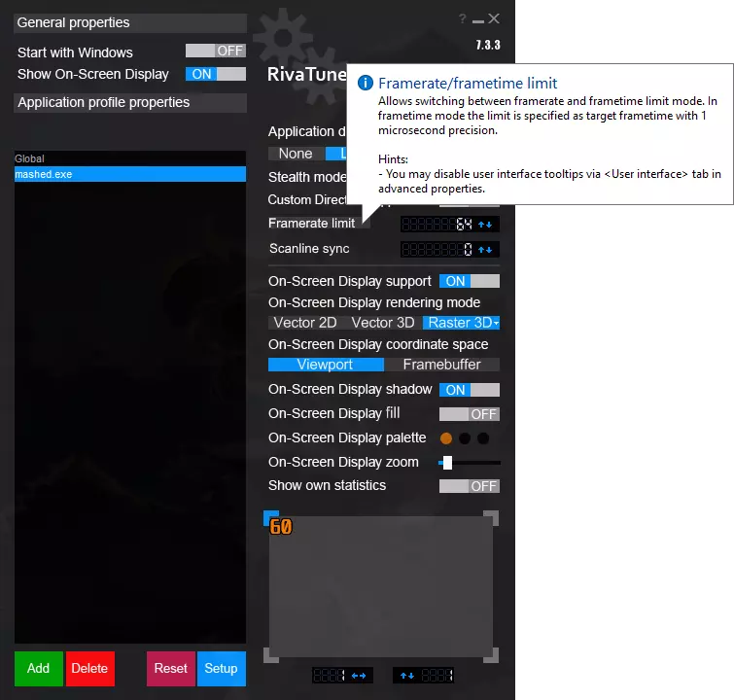
Task: Click Application profile properties header
Action: pyautogui.click(x=130, y=102)
